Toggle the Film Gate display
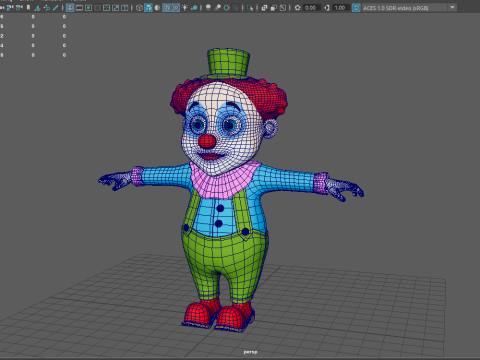Screen dimensions: 480x360 (79, 8)
